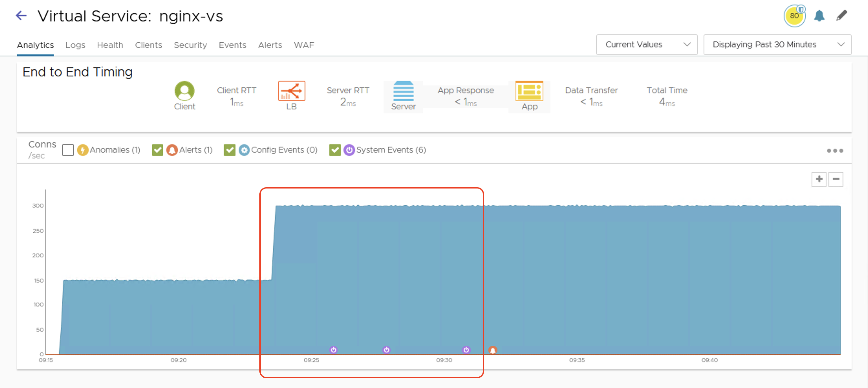Switch to the WAF tab
The image size is (868, 388).
click(304, 45)
